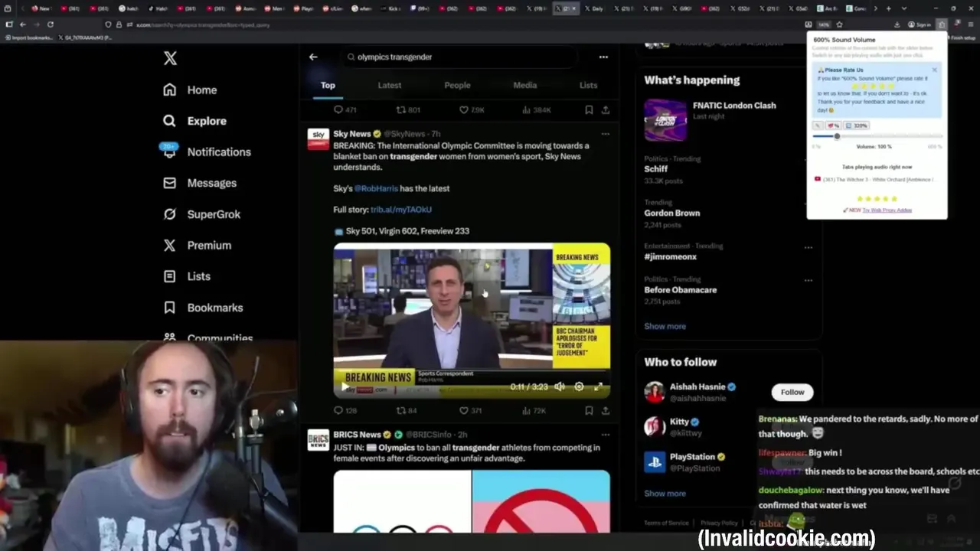This screenshot has width=980, height=551.
Task: Like the Sky News post with 371 likes
Action: [470, 411]
